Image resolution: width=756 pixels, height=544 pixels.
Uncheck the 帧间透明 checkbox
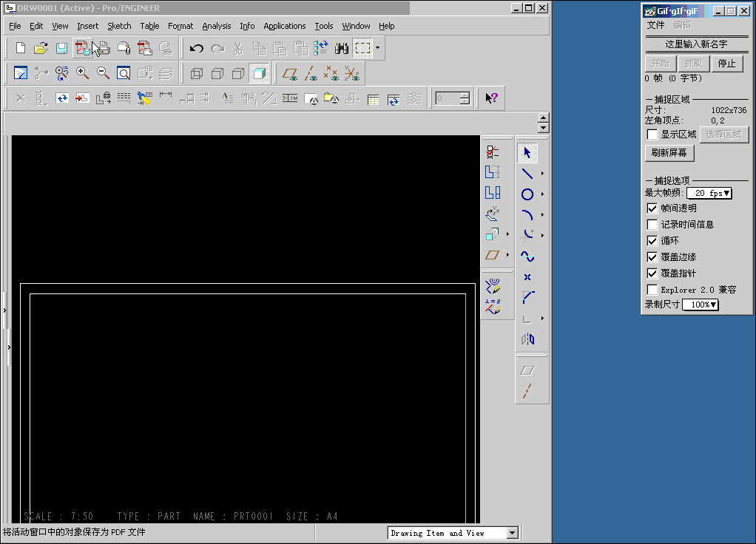[x=652, y=208]
